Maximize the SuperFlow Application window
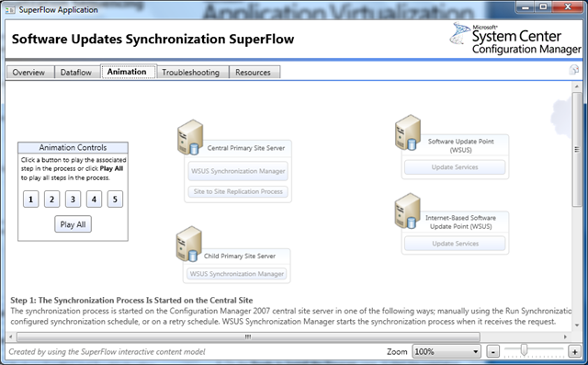588x365 pixels. (x=543, y=6)
